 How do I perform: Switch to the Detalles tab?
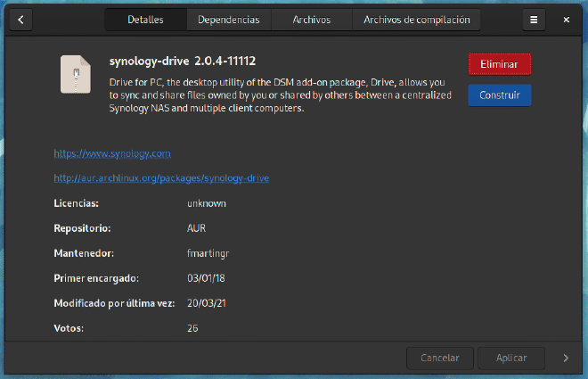(x=145, y=20)
